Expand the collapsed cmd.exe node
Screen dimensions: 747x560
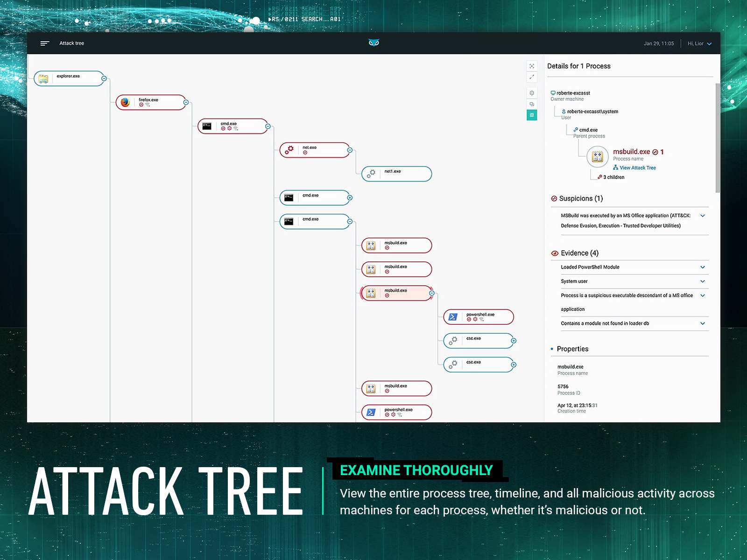tap(349, 197)
